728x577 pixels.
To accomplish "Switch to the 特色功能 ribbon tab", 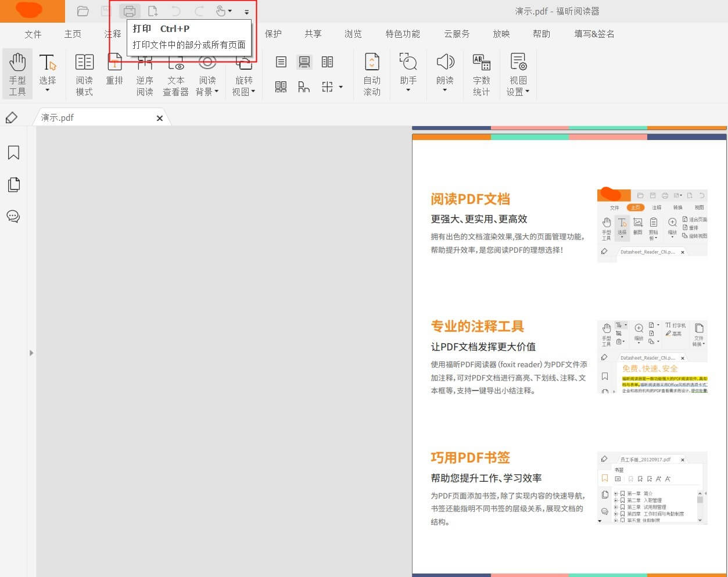I will point(402,34).
